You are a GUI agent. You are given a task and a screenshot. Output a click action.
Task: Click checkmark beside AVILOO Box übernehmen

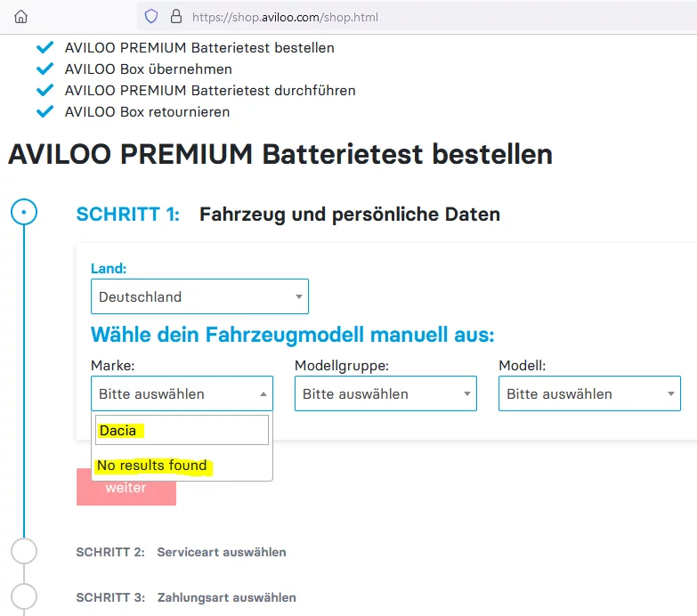(x=45, y=69)
